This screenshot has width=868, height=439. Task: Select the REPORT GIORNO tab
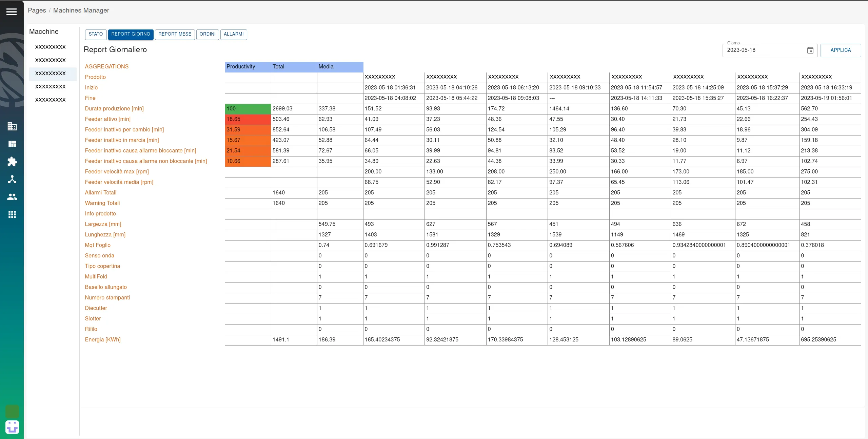pyautogui.click(x=131, y=34)
